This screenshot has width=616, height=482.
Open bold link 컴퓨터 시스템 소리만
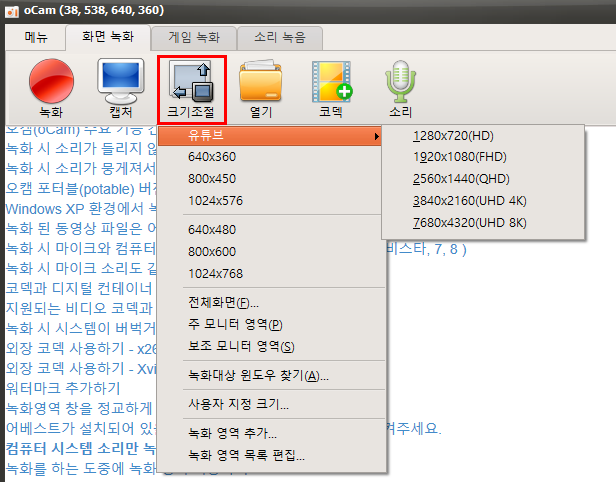(x=81, y=448)
